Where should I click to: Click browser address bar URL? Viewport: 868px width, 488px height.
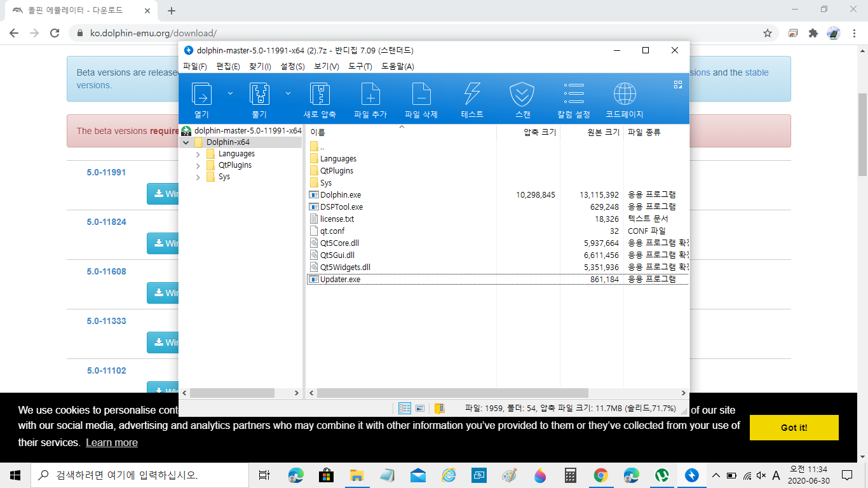pos(154,33)
